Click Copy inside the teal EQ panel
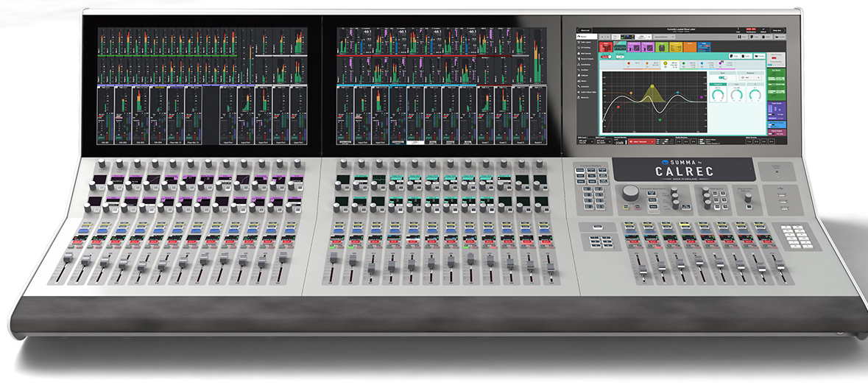 click(735, 56)
